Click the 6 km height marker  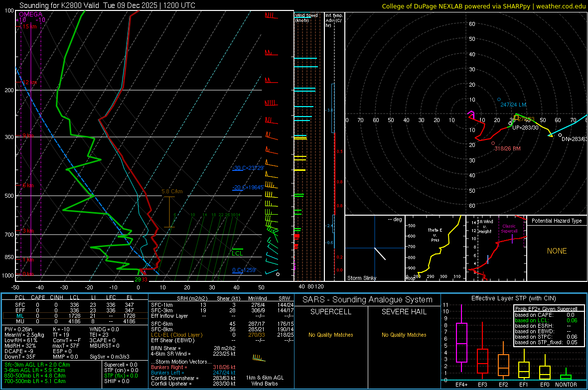28,185
